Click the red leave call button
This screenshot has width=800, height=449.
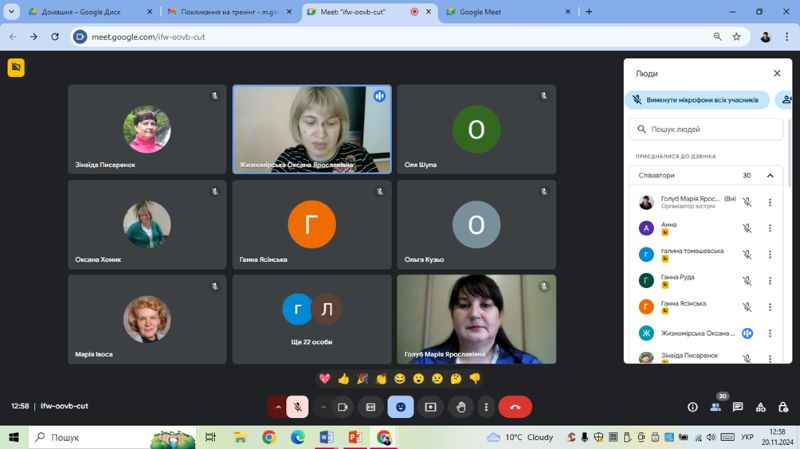point(515,407)
